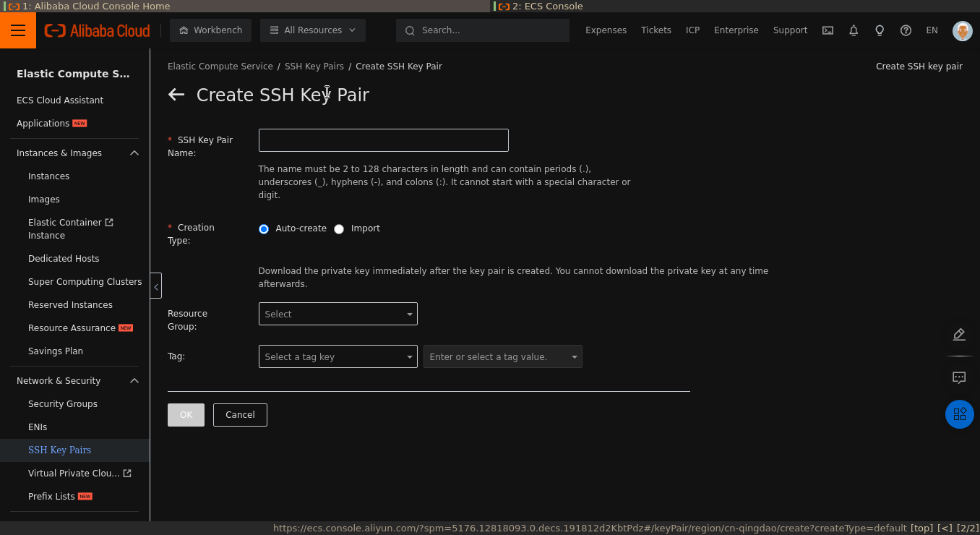Click the blue quick-access grid button
The image size is (980, 535).
click(x=959, y=414)
